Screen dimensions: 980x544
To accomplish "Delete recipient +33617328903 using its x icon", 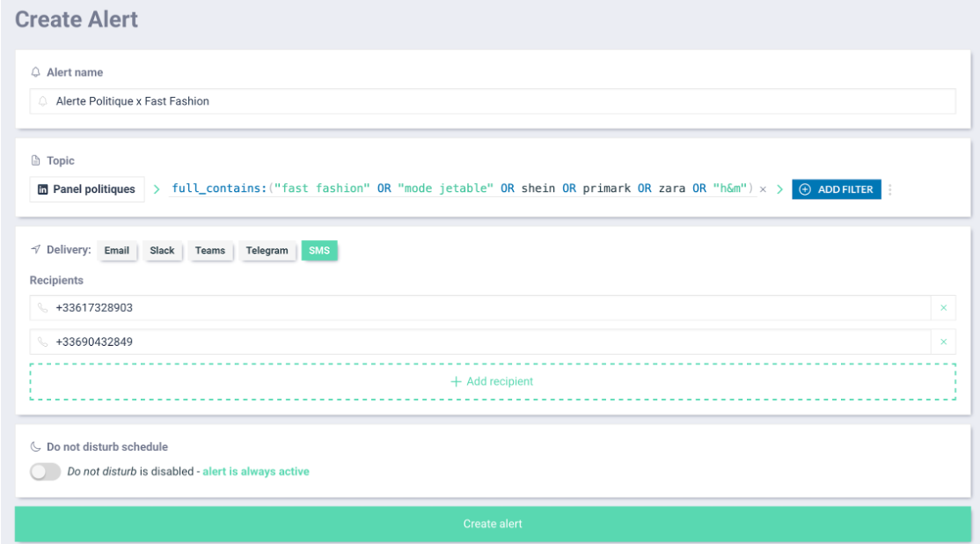I will point(944,307).
